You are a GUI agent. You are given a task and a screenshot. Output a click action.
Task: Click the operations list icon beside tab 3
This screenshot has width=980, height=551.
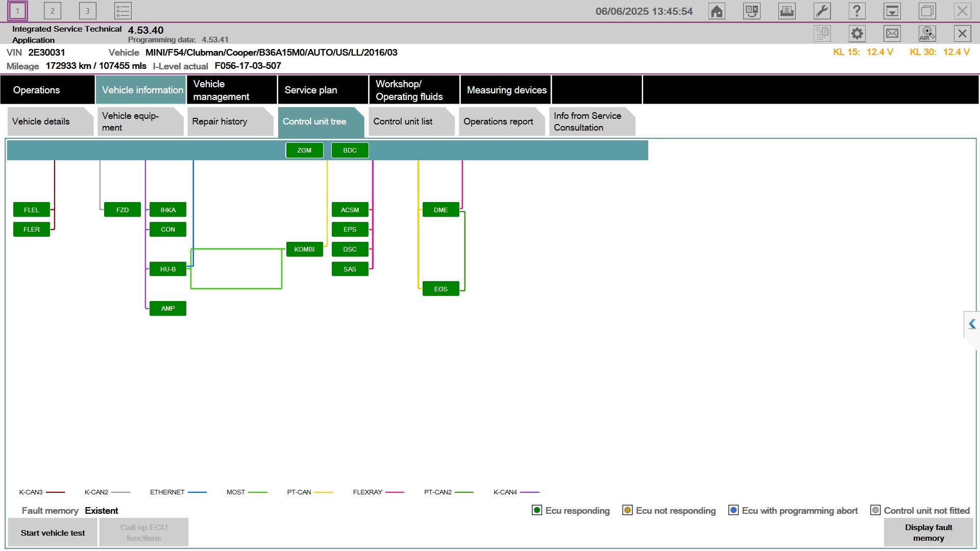(x=122, y=11)
